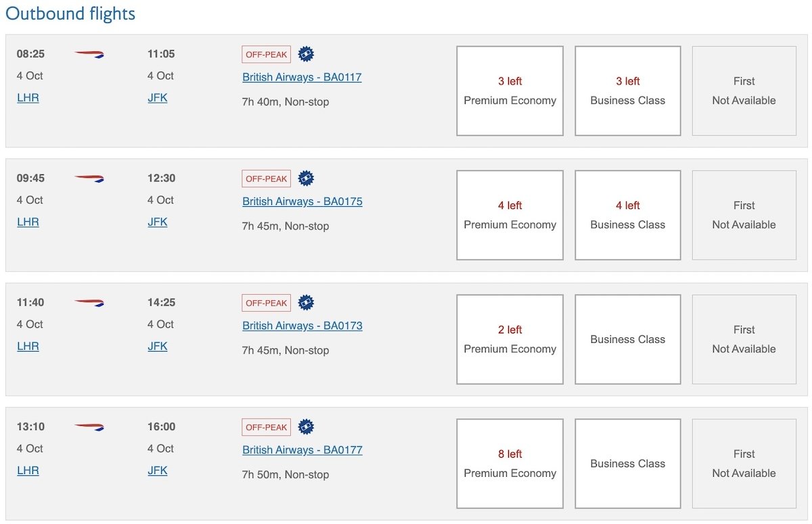The width and height of the screenshot is (812, 524).
Task: Choose Premium Economy with 2 left
Action: pyautogui.click(x=510, y=339)
